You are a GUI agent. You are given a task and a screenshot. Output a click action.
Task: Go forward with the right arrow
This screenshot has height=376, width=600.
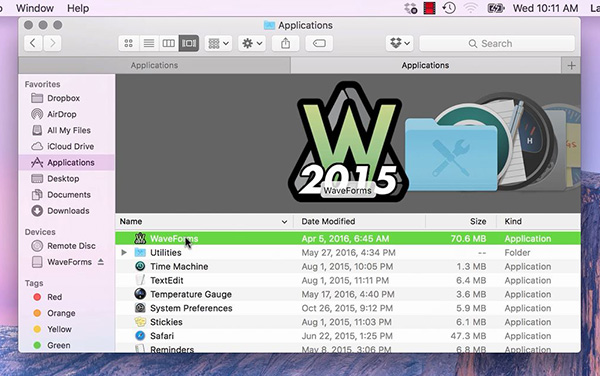click(52, 44)
